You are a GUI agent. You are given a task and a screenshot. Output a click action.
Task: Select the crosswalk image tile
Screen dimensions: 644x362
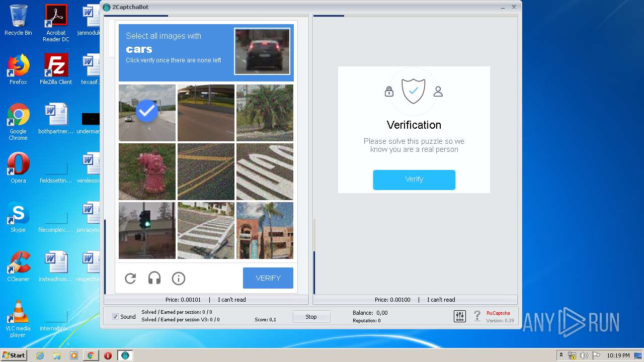pyautogui.click(x=206, y=230)
